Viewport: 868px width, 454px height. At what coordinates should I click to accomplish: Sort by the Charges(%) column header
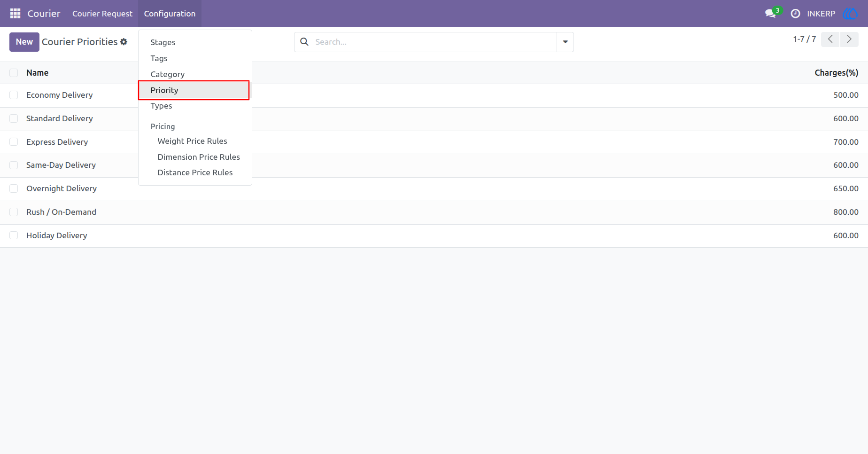tap(836, 73)
